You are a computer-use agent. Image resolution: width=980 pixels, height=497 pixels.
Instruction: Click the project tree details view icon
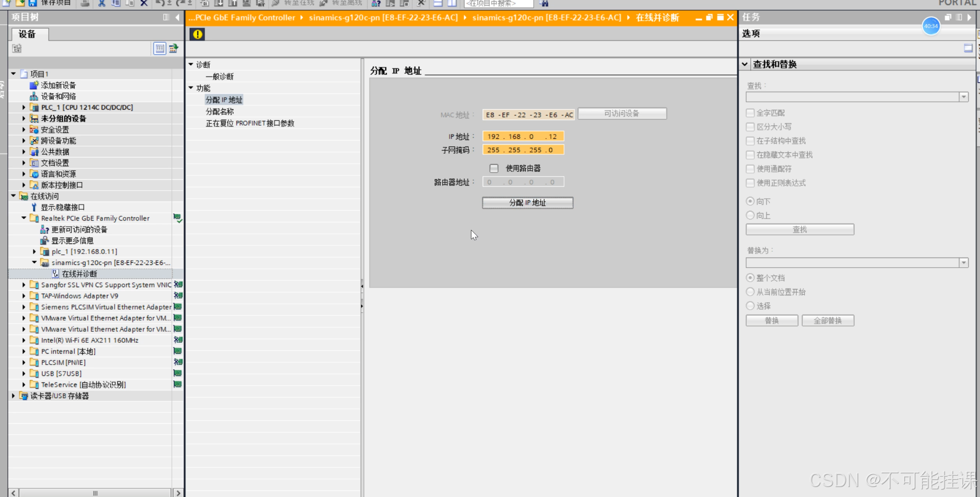click(159, 48)
